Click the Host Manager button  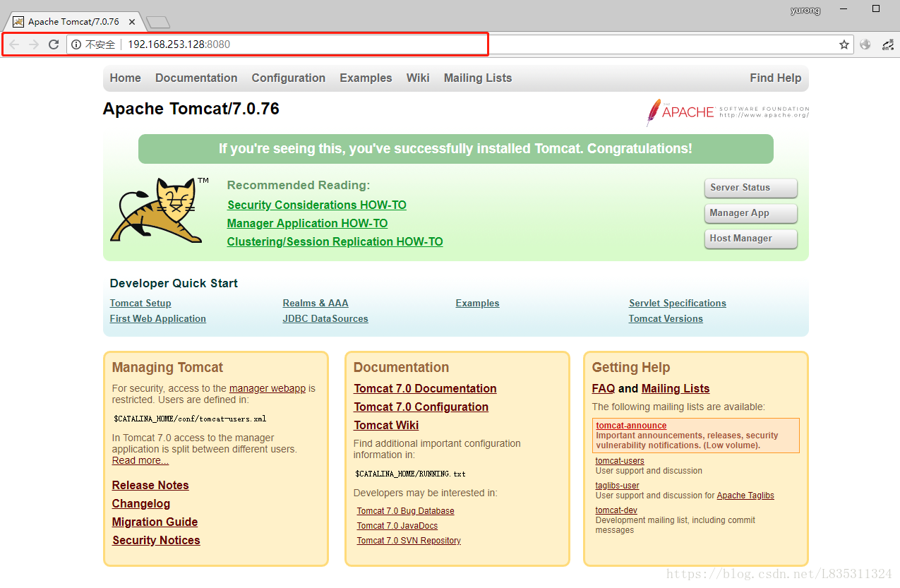pyautogui.click(x=751, y=239)
